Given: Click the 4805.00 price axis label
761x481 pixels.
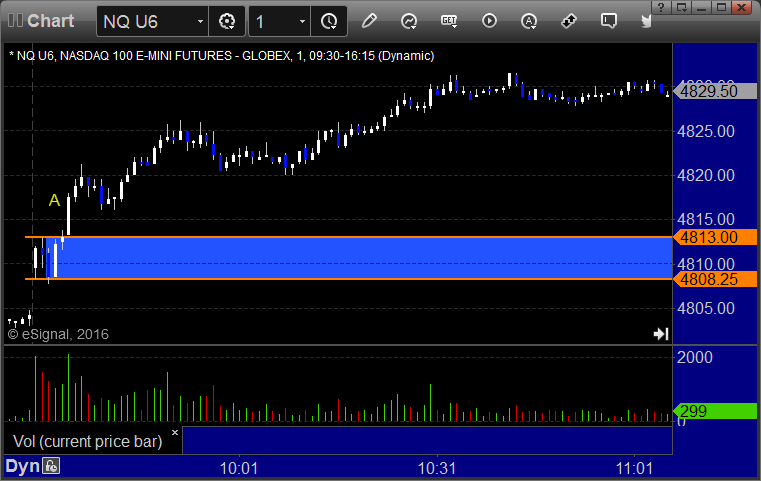Looking at the screenshot, I should (x=706, y=308).
